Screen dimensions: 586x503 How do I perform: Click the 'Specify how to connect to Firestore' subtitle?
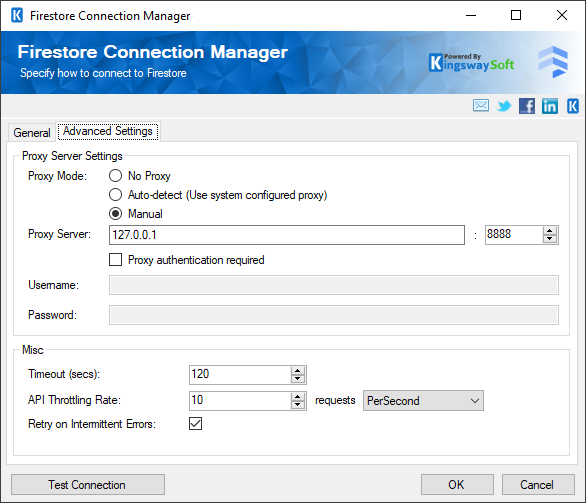pyautogui.click(x=103, y=73)
